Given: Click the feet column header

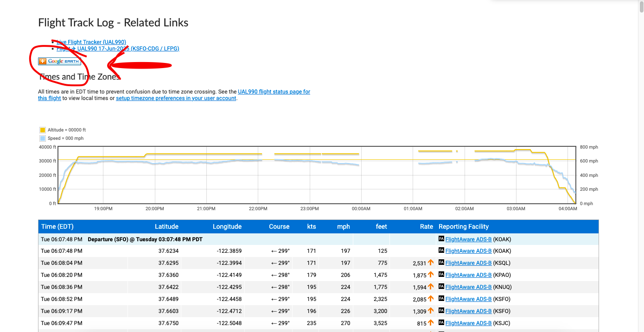Looking at the screenshot, I should 382,226.
